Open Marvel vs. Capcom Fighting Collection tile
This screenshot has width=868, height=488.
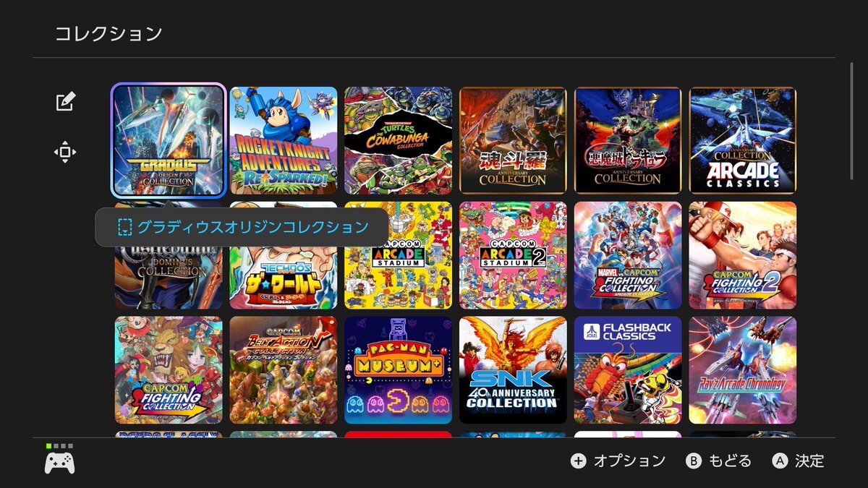point(628,255)
